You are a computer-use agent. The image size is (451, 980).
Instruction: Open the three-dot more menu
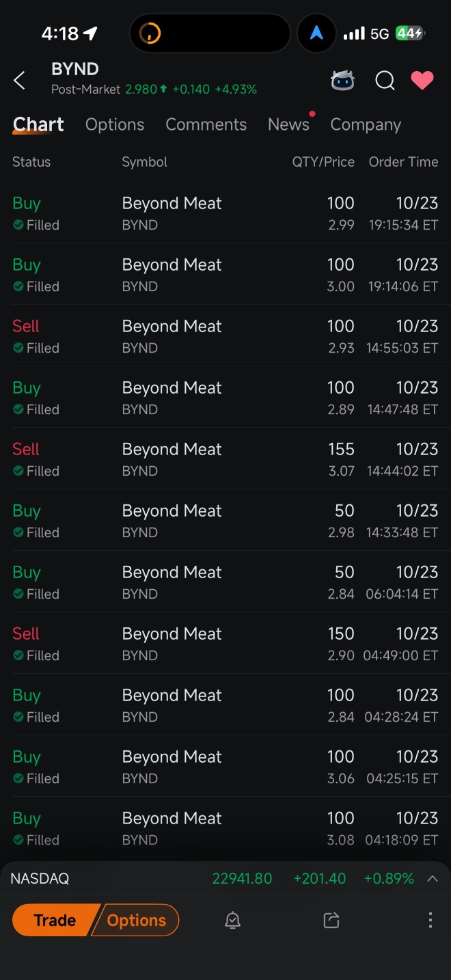pos(430,921)
